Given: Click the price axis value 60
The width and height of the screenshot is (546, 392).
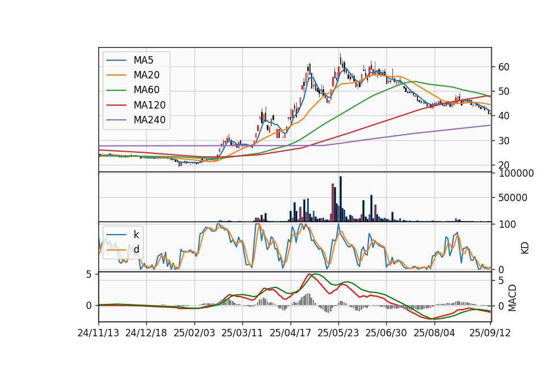Looking at the screenshot, I should coord(504,67).
